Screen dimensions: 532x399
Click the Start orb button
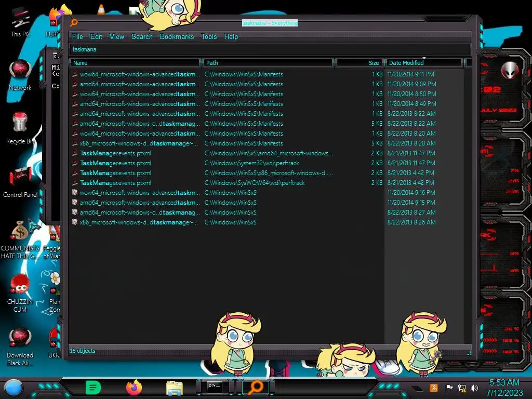pos(13,388)
